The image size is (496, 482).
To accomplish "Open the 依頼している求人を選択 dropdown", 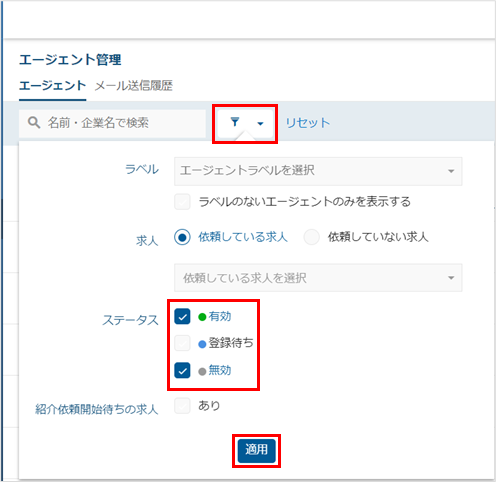I will pyautogui.click(x=318, y=278).
